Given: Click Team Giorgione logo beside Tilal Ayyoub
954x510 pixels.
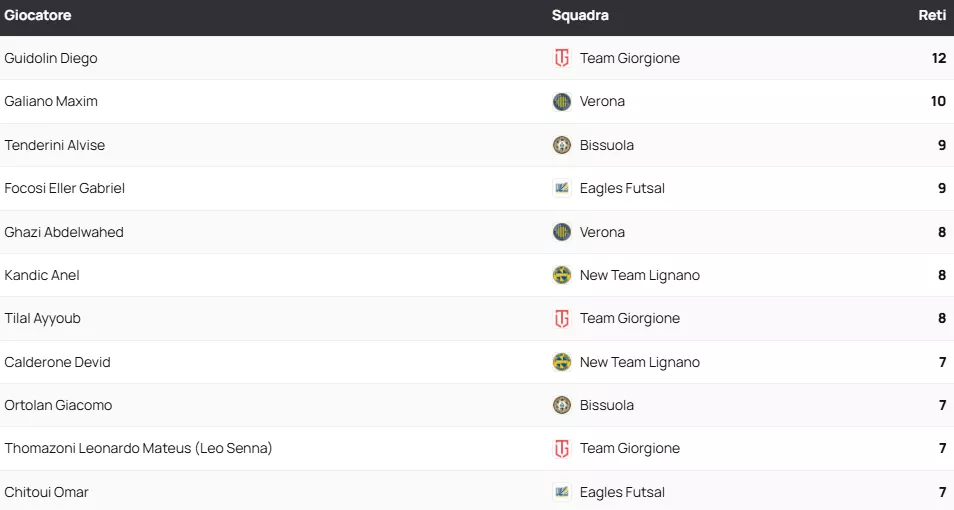Looking at the screenshot, I should (562, 318).
